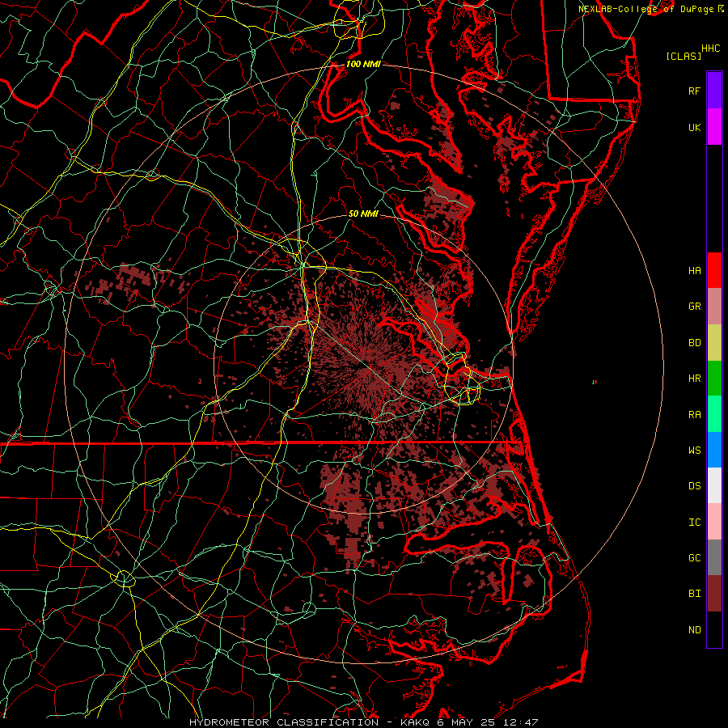Click the 'RA' legend label

pyautogui.click(x=694, y=415)
